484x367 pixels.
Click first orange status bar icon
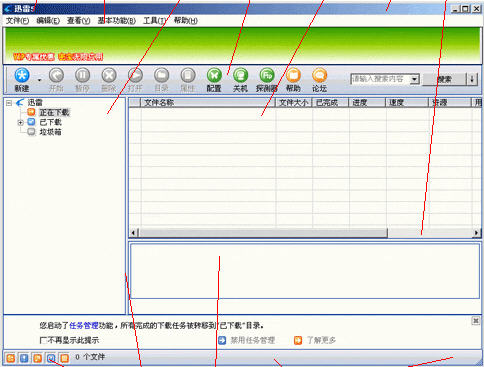tap(11, 358)
